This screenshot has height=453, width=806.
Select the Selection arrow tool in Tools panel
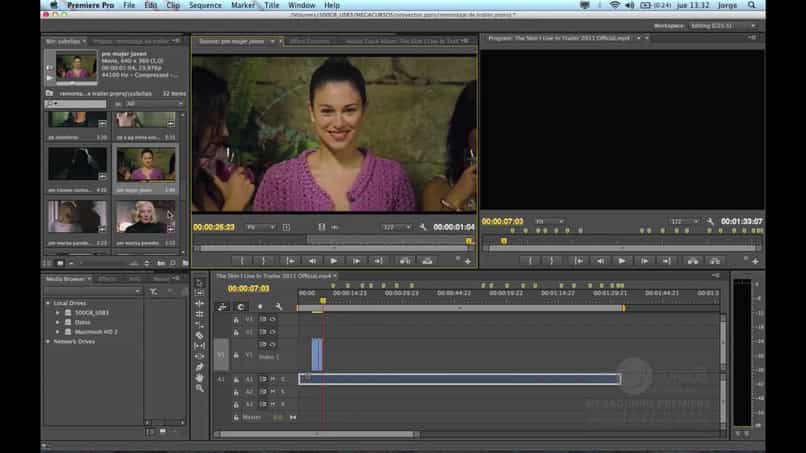200,283
